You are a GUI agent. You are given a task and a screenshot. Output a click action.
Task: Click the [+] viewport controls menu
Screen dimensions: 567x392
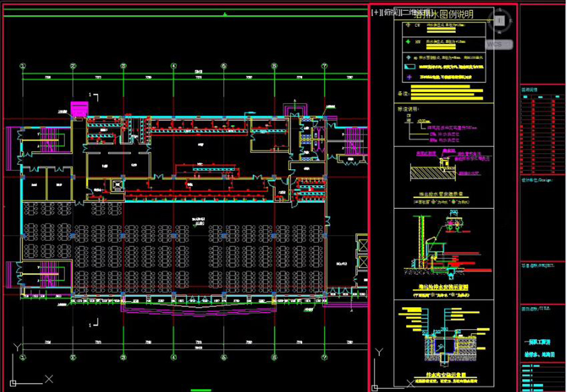pyautogui.click(x=375, y=12)
